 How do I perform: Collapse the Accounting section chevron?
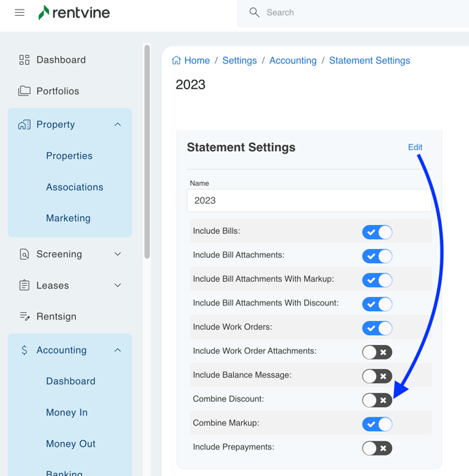tap(117, 351)
